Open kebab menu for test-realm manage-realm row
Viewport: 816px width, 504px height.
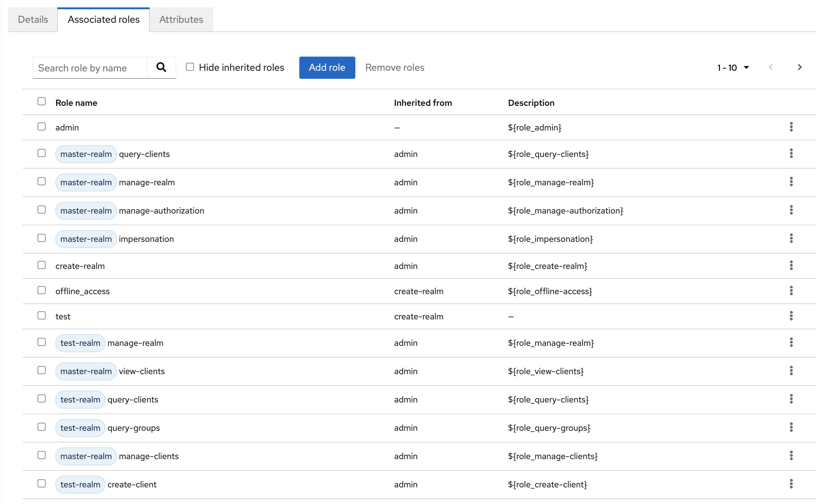coord(791,343)
